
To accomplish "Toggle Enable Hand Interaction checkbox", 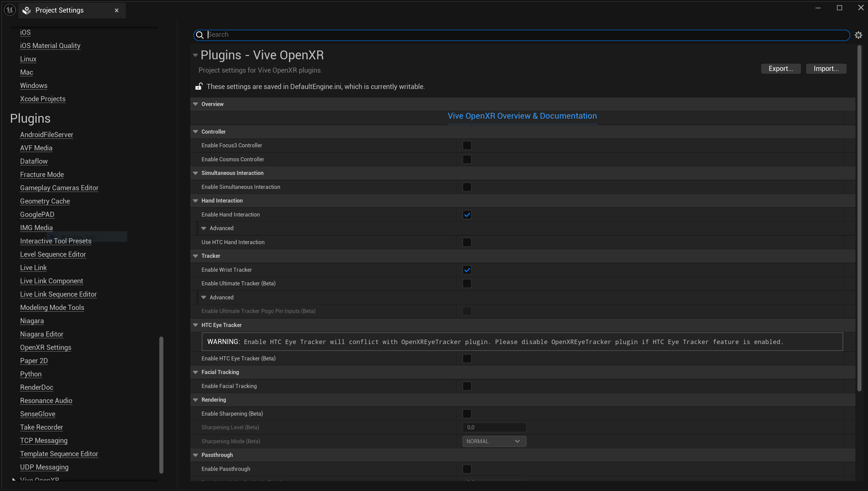I will (467, 214).
